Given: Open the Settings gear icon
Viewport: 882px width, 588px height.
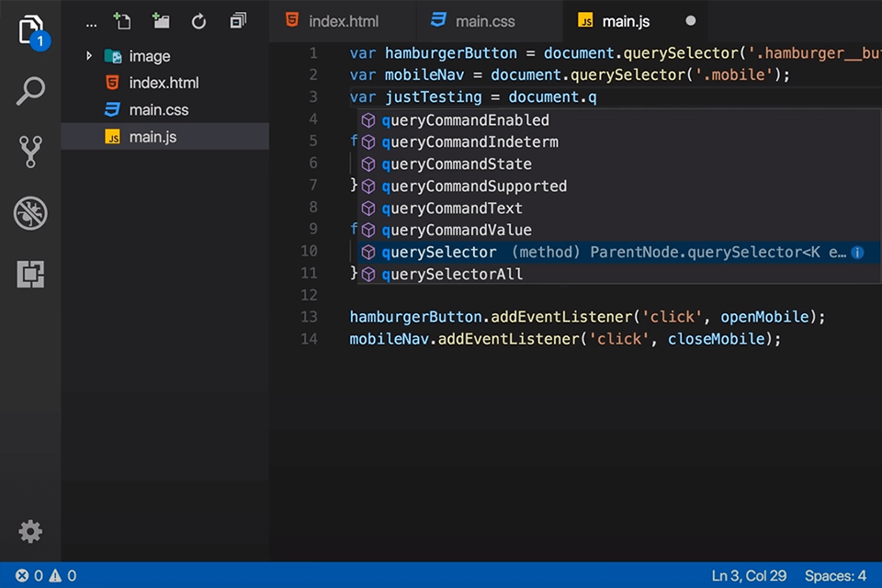Looking at the screenshot, I should click(30, 531).
